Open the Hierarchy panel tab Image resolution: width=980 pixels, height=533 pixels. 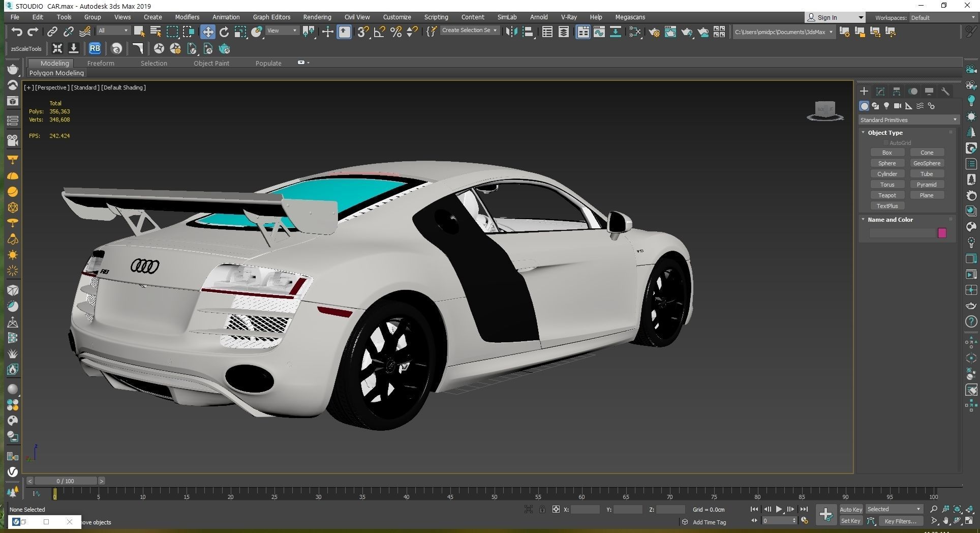897,92
